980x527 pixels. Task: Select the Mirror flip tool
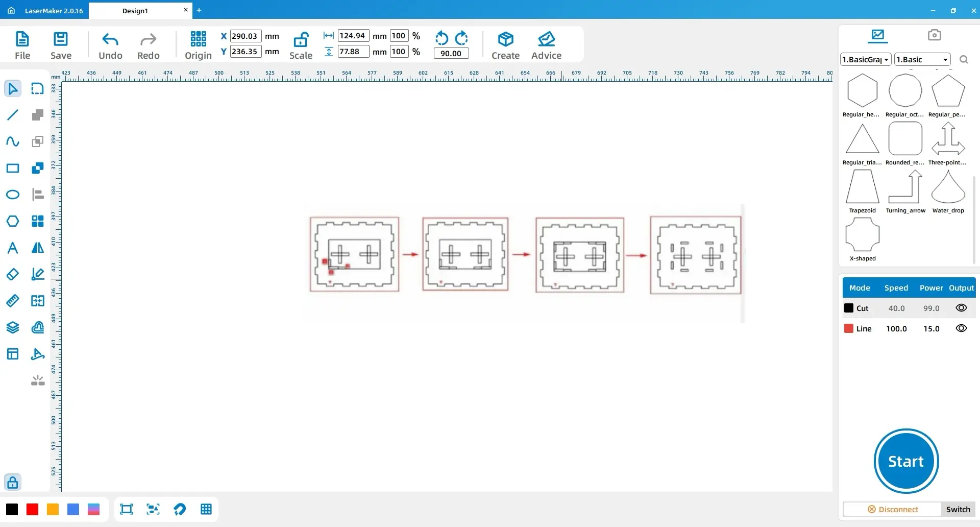pos(38,248)
